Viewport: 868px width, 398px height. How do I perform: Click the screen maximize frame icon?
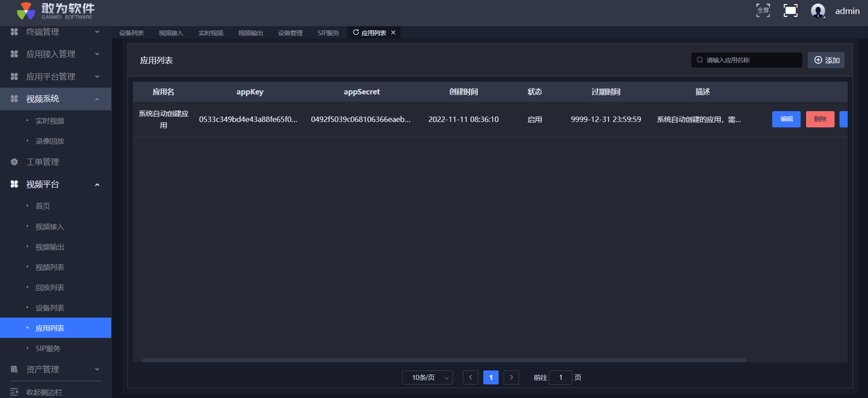tap(790, 10)
